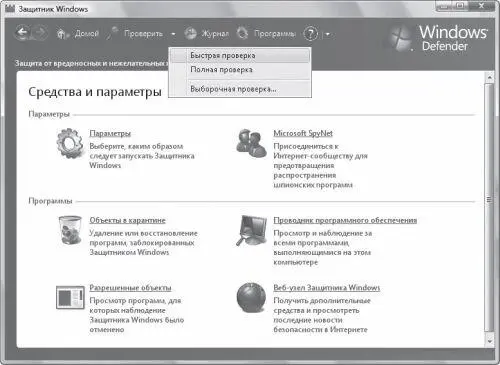
Task: Open the Help question mark icon
Action: pyautogui.click(x=311, y=34)
